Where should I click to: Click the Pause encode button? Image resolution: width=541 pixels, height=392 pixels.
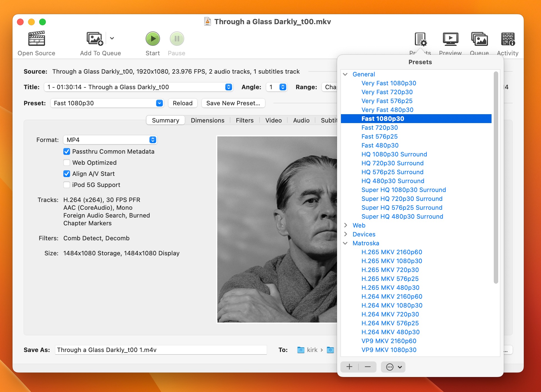coord(177,39)
